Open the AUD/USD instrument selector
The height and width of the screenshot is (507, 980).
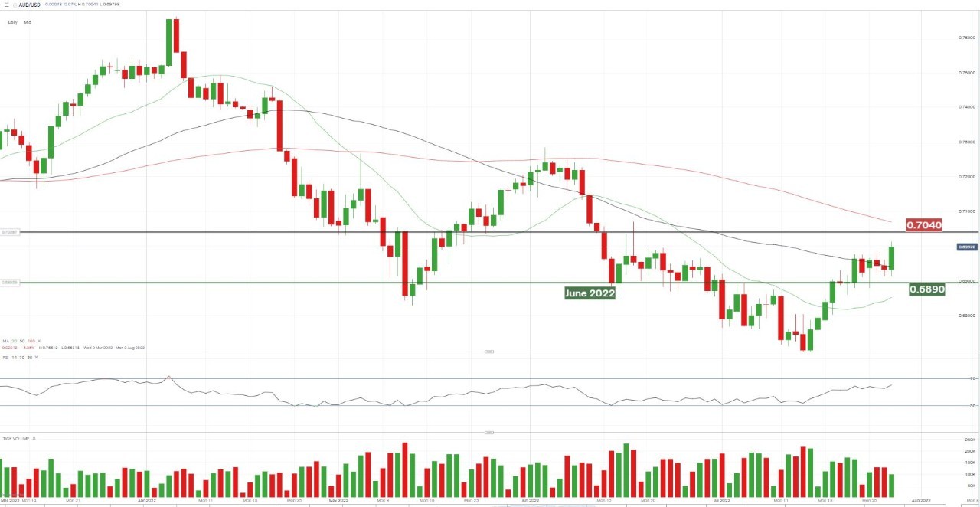pos(29,5)
